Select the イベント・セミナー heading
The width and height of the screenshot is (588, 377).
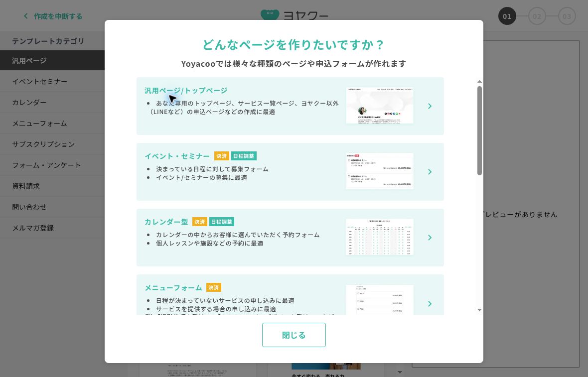pos(177,156)
